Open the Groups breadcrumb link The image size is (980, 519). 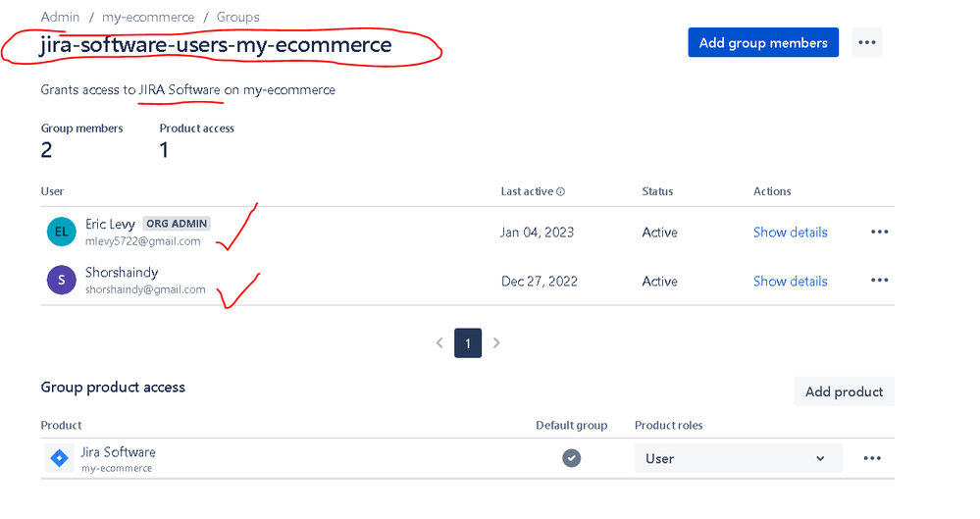point(238,17)
